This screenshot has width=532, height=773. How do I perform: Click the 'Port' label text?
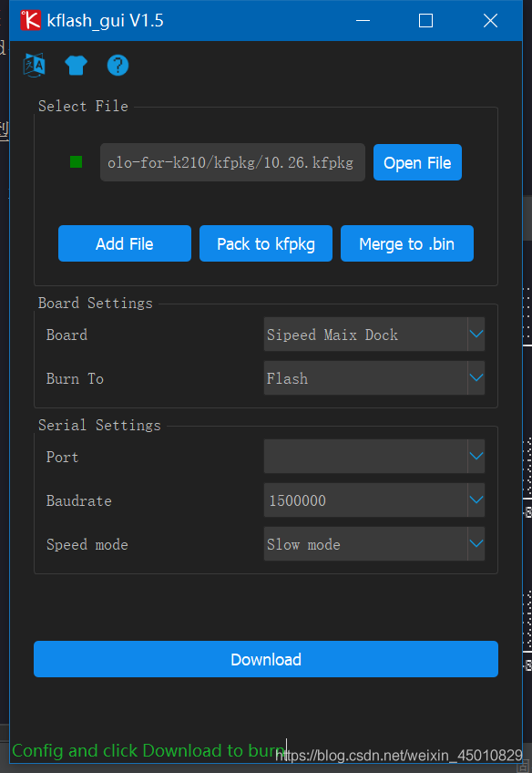click(62, 457)
